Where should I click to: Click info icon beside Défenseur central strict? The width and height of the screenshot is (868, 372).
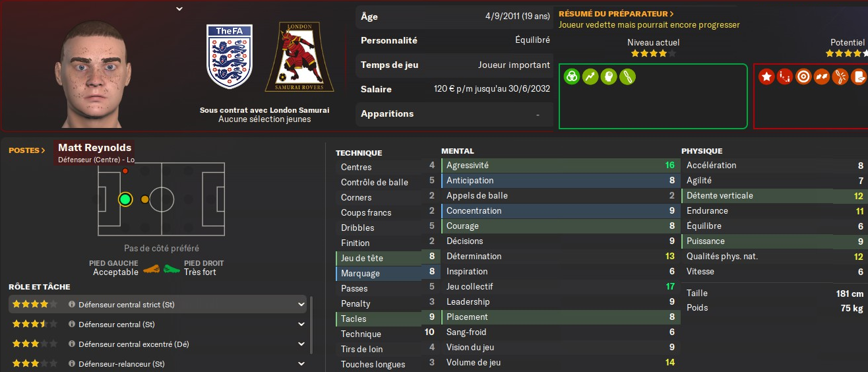(x=72, y=305)
